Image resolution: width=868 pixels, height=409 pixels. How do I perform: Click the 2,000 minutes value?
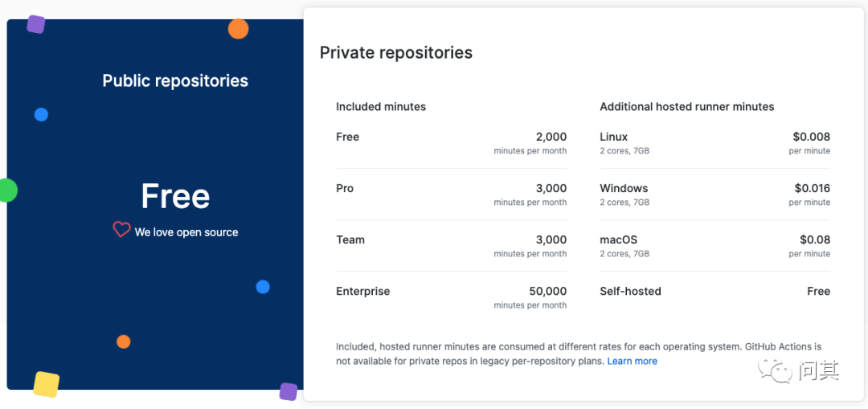click(551, 137)
